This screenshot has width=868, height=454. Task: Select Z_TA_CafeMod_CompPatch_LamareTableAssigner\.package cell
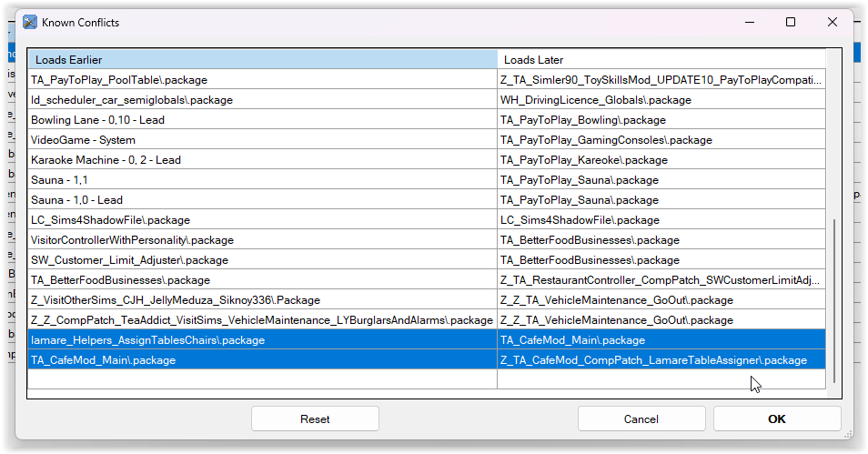point(653,360)
